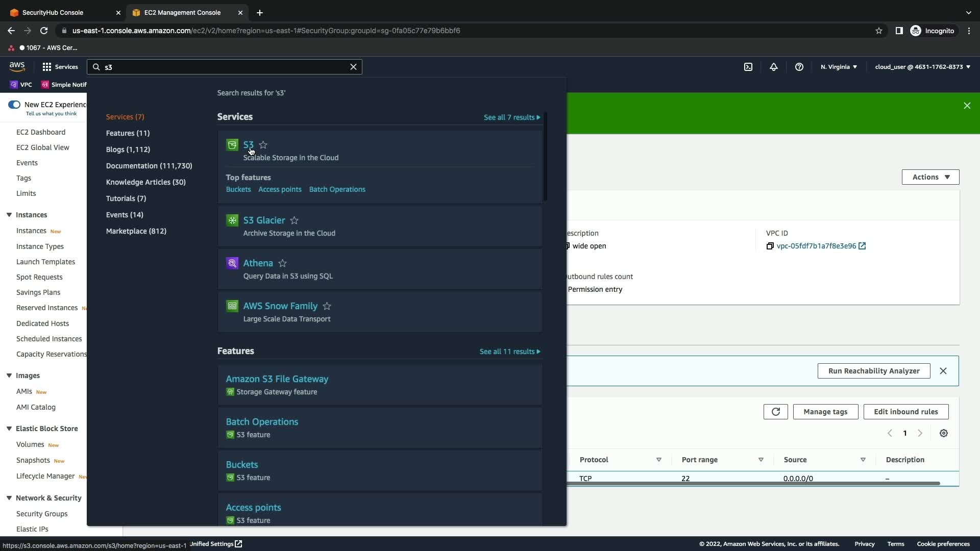
Task: Open VPC ID external link icon
Action: point(862,246)
